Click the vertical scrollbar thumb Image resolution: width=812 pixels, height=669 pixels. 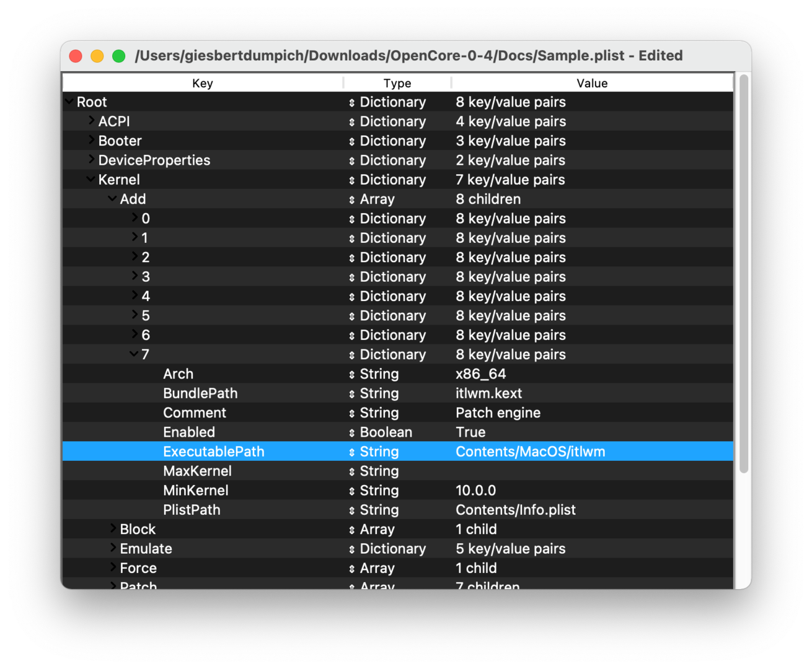pos(744,274)
